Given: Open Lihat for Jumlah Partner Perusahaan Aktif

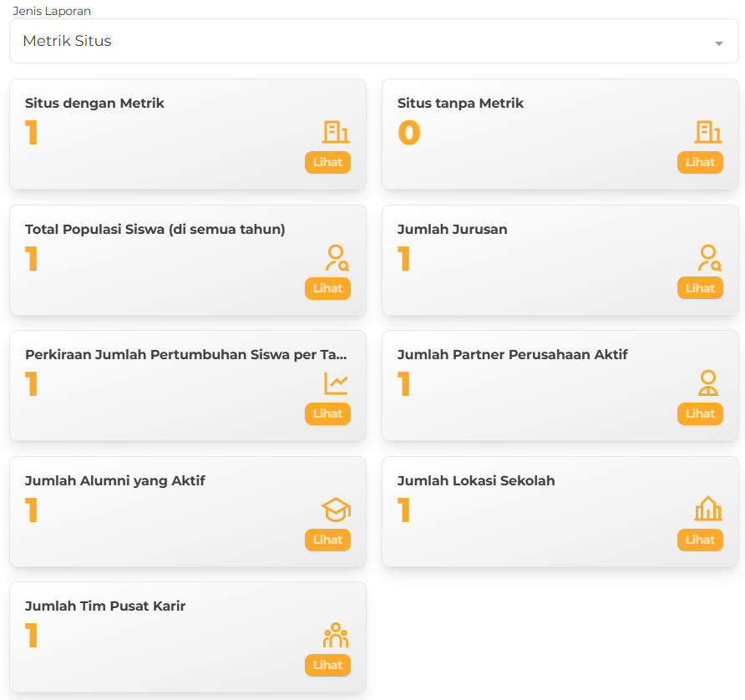Looking at the screenshot, I should click(x=700, y=413).
